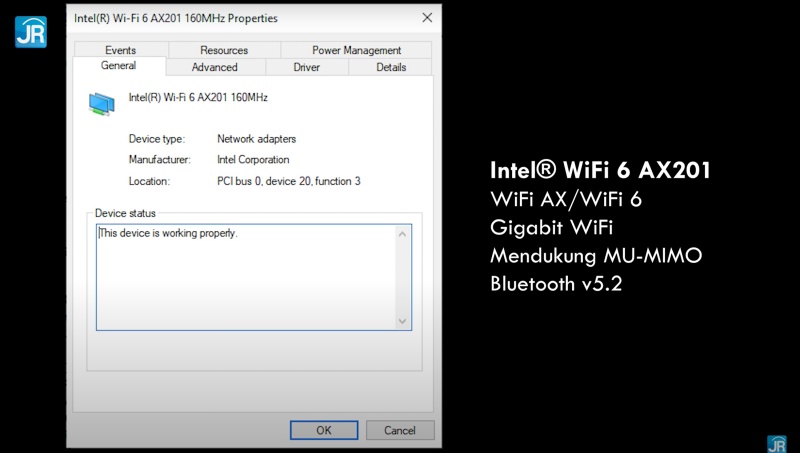
Task: Switch to the Advanced tab
Action: point(215,67)
